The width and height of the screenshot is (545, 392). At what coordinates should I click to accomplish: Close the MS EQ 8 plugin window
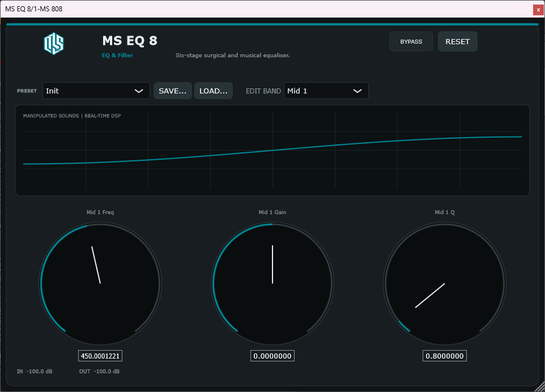pyautogui.click(x=538, y=10)
